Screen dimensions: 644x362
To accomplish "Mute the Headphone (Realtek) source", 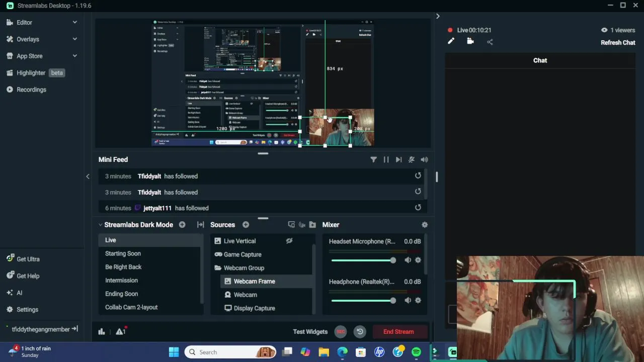I will [x=408, y=300].
